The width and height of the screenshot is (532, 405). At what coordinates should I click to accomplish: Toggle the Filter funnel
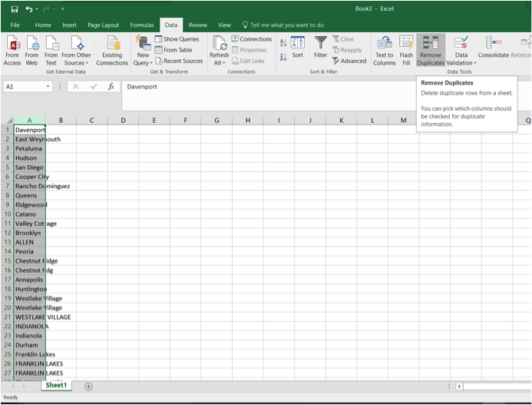(320, 47)
